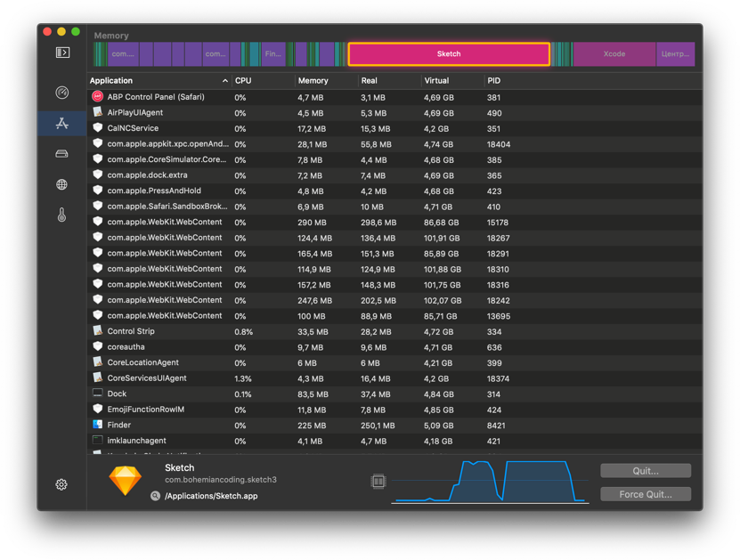
Task: View sensors with the thermometer sidebar icon
Action: [61, 215]
